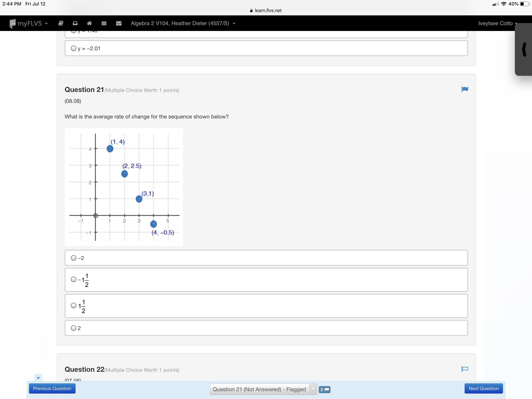Open the mail envelope icon
532x399 pixels.
pyautogui.click(x=119, y=23)
